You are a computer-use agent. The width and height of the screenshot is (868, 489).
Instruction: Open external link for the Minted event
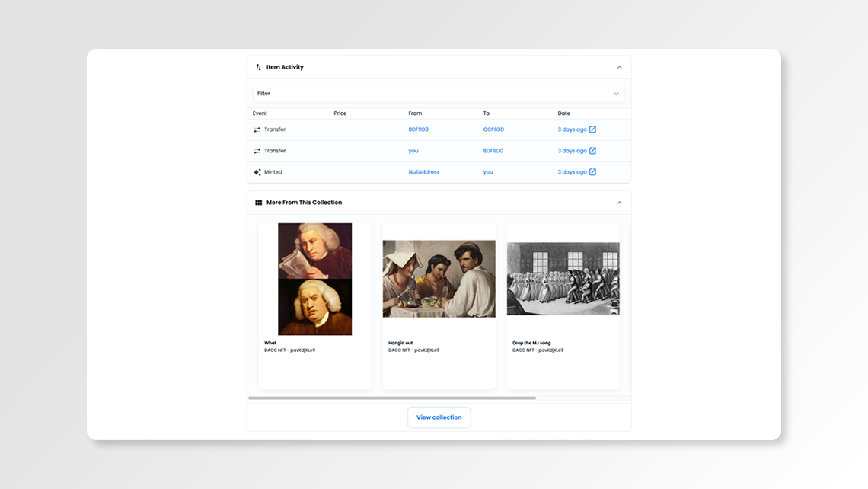click(593, 172)
